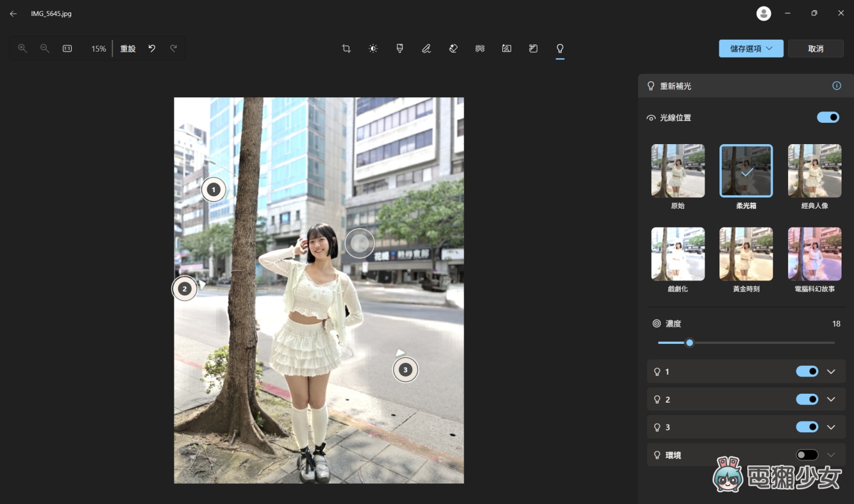This screenshot has height=504, width=854.
Task: Click light marker 2 on the photo
Action: click(184, 289)
